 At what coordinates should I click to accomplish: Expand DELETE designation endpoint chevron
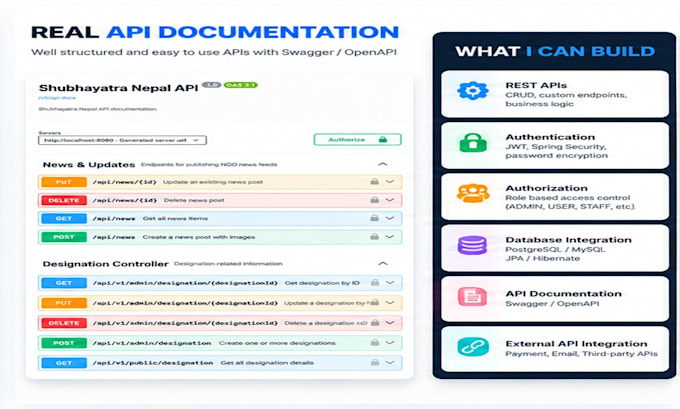click(390, 323)
